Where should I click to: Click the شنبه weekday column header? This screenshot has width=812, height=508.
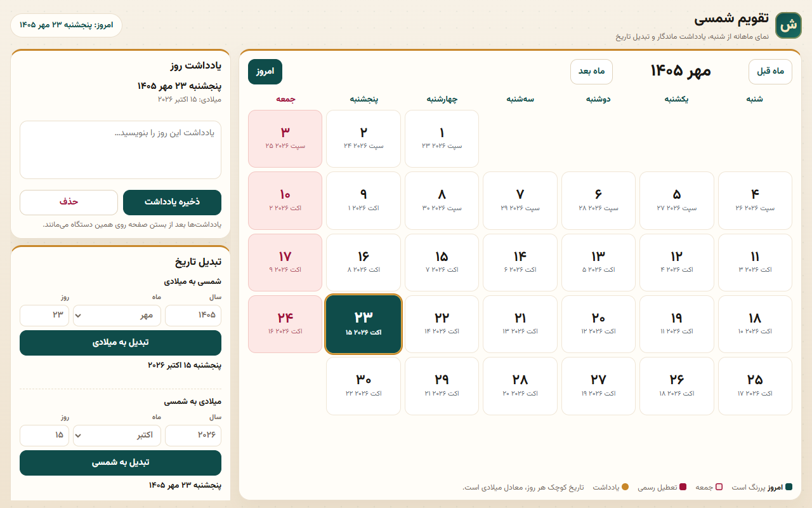coord(755,99)
